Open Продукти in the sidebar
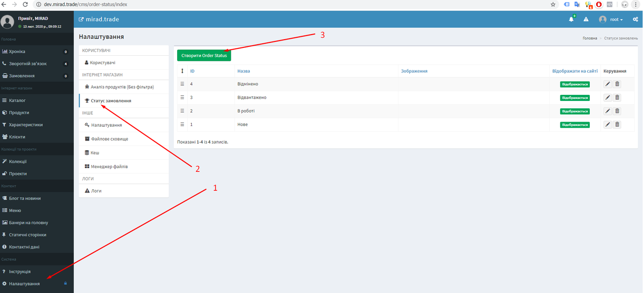This screenshot has width=644, height=293. point(37,112)
